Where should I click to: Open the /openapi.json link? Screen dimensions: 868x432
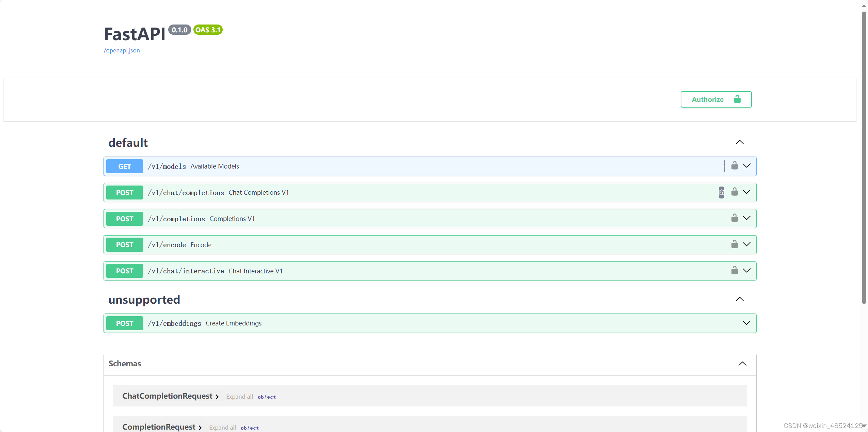[x=122, y=50]
